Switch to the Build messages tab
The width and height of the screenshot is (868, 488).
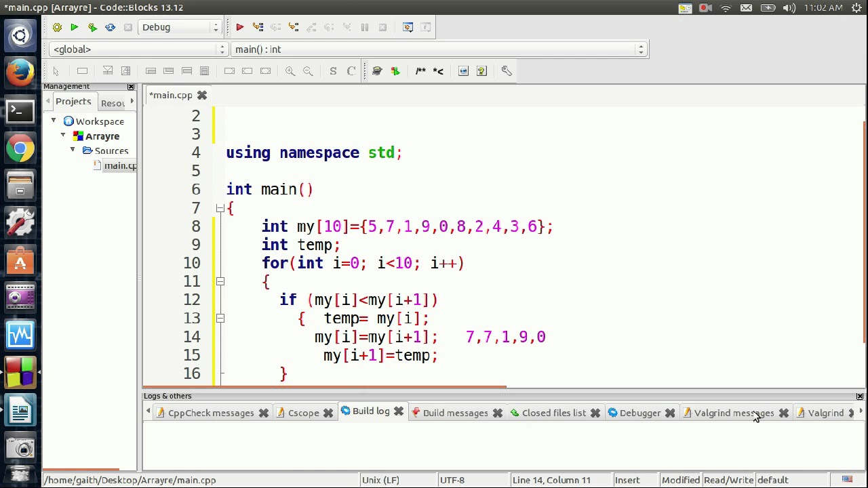point(455,413)
